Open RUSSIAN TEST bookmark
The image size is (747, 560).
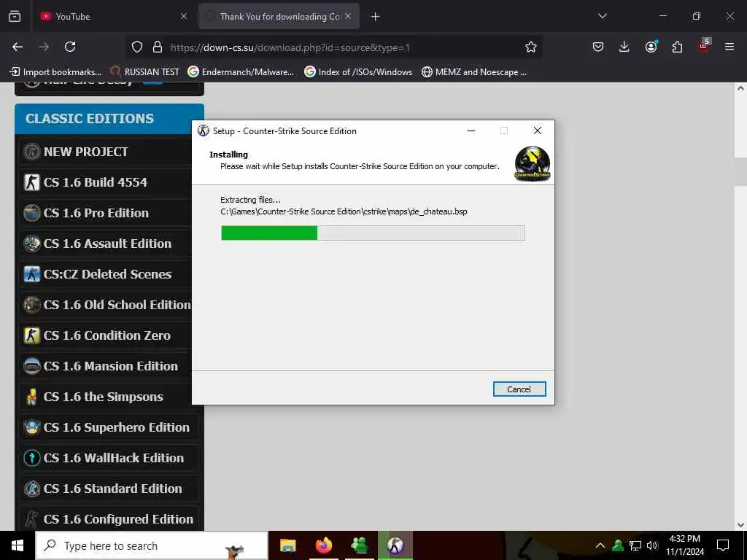click(144, 72)
